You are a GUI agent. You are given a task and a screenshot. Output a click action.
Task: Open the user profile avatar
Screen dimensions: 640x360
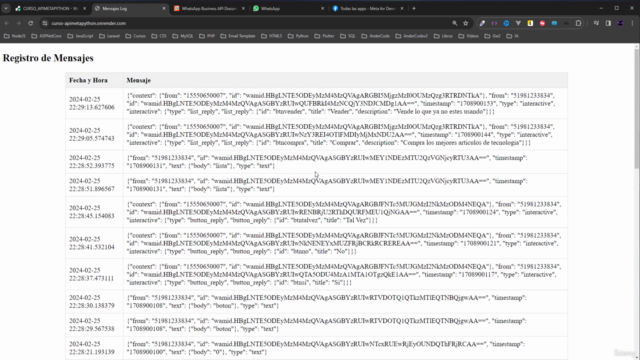click(620, 23)
